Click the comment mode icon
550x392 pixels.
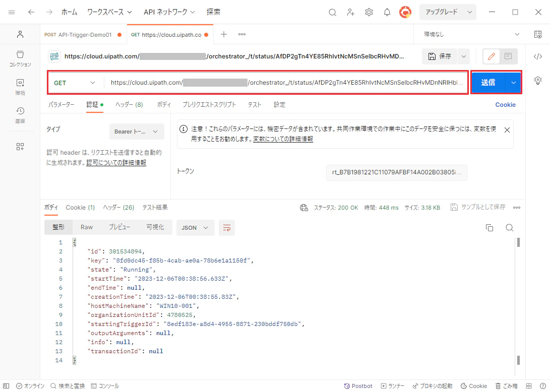pos(508,56)
